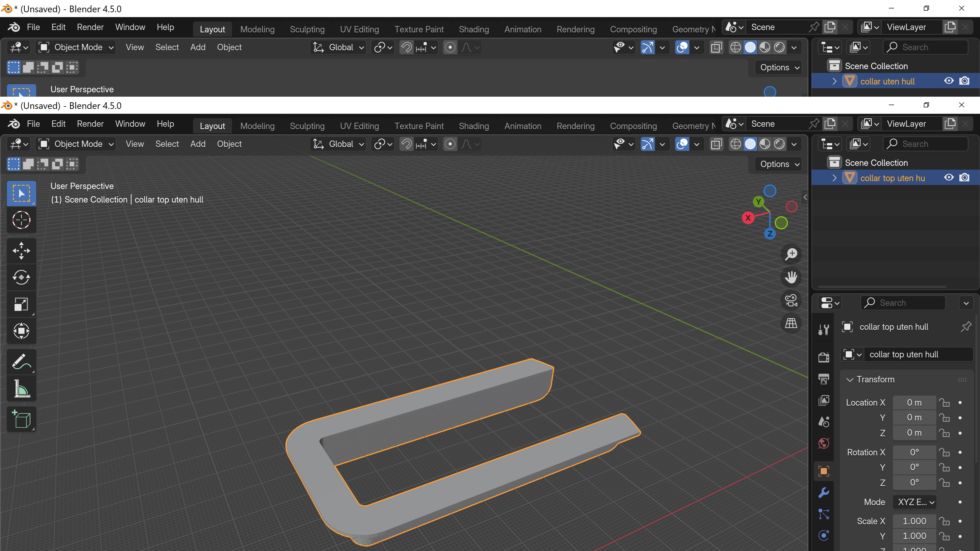980x551 pixels.
Task: Select the Measure tool
Action: [21, 389]
